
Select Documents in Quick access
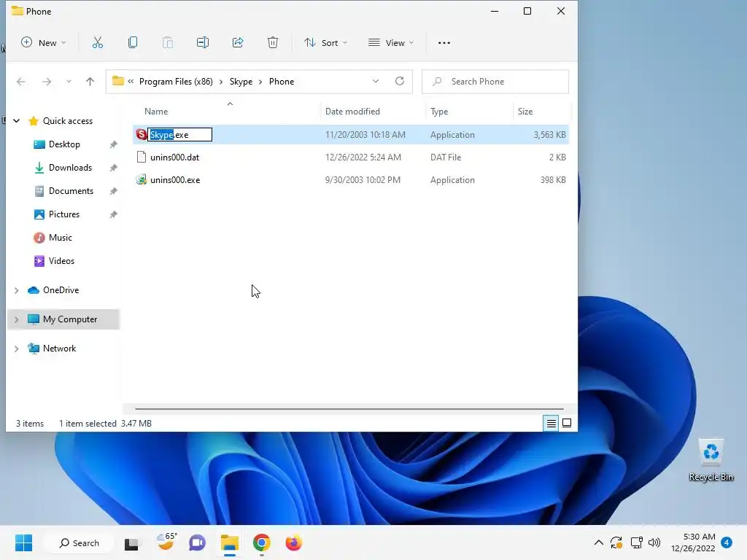click(x=71, y=191)
